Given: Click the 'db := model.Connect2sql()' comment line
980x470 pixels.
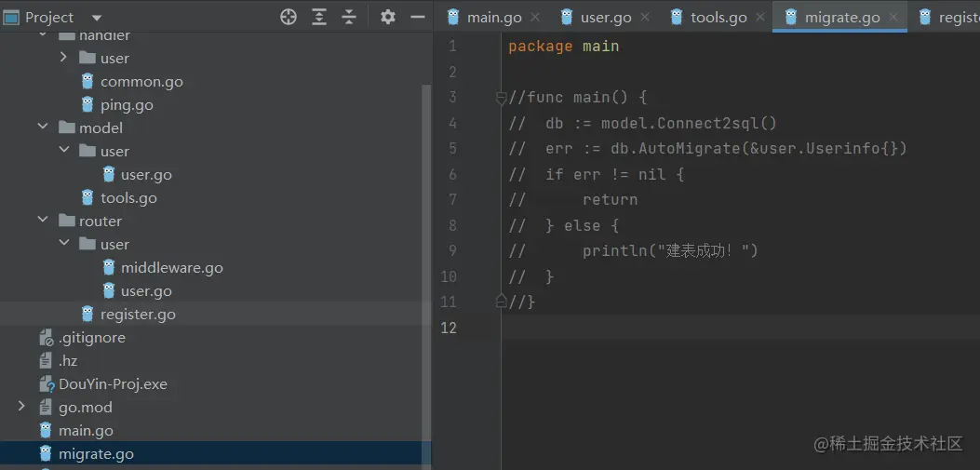Looking at the screenshot, I should coord(642,123).
